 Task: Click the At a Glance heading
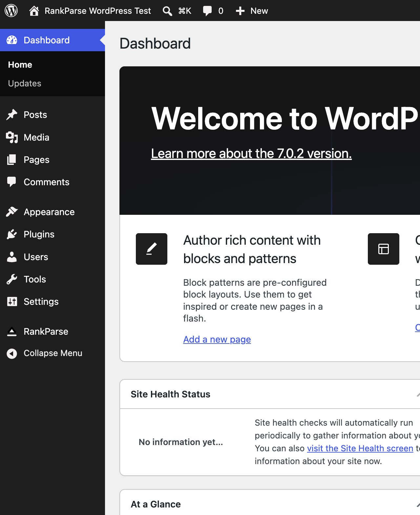click(x=156, y=504)
